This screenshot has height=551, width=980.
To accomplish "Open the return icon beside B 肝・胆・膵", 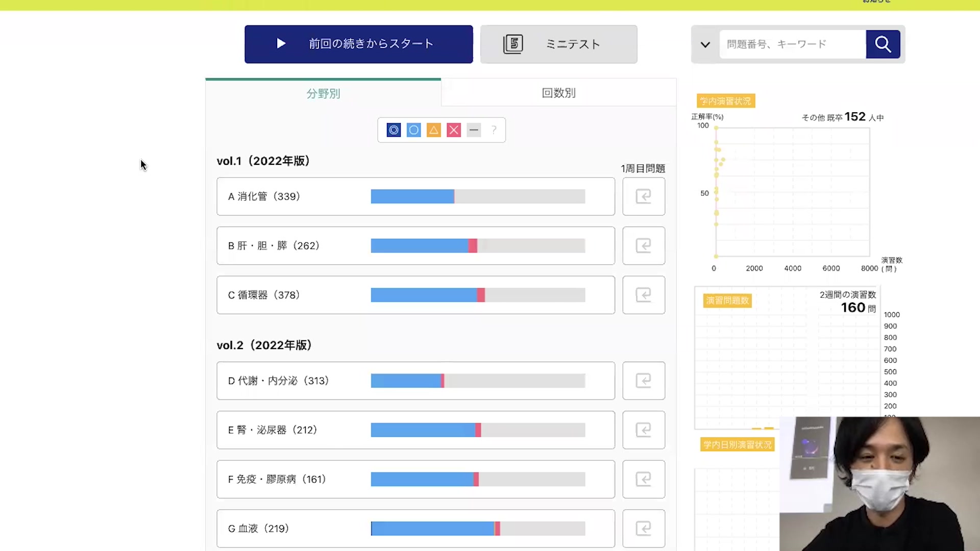I will (643, 246).
